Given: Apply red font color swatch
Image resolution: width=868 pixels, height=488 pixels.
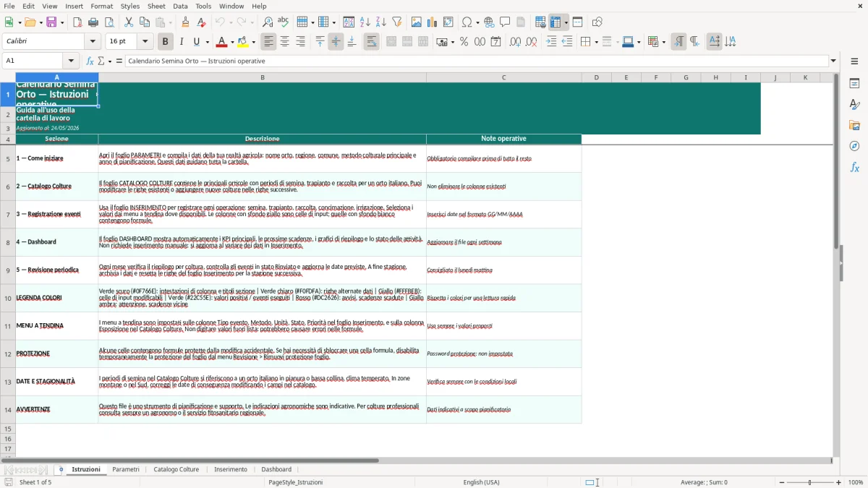Looking at the screenshot, I should (x=222, y=42).
